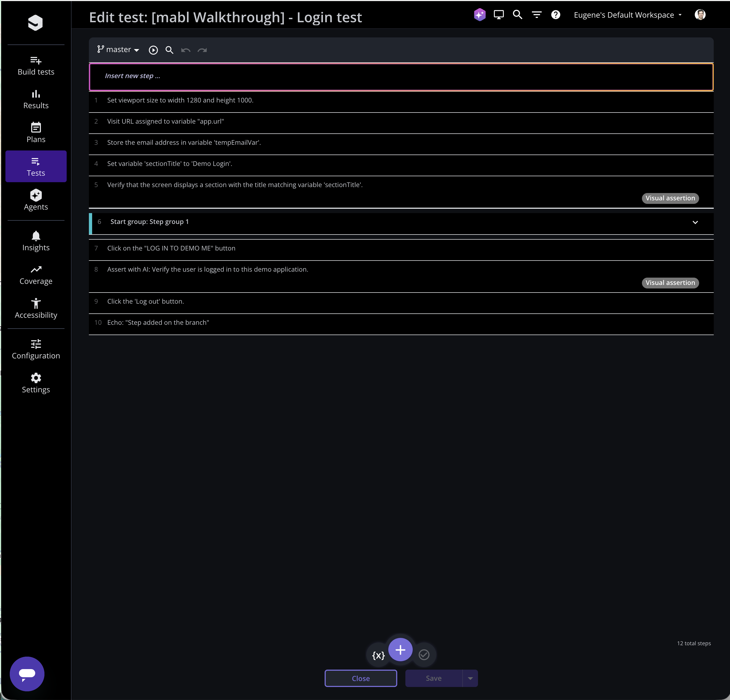
Task: Click the purple AI assistant icon
Action: pos(480,15)
